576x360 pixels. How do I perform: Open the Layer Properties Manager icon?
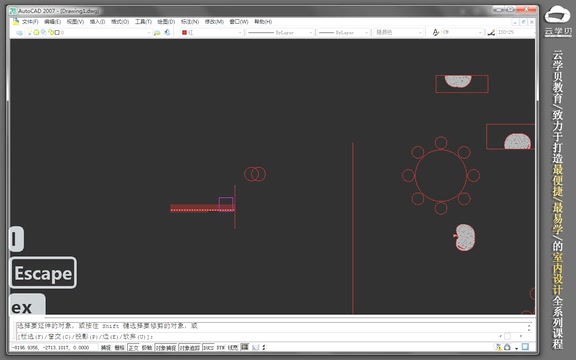click(x=19, y=33)
